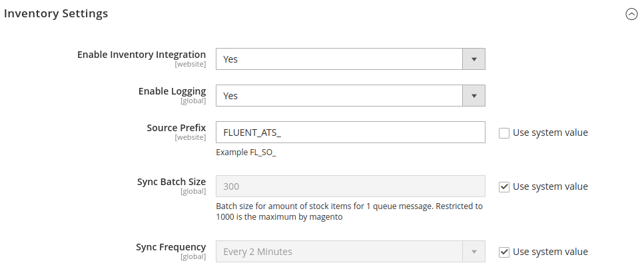
Task: Focus the Source Prefix text field
Action: tap(350, 133)
